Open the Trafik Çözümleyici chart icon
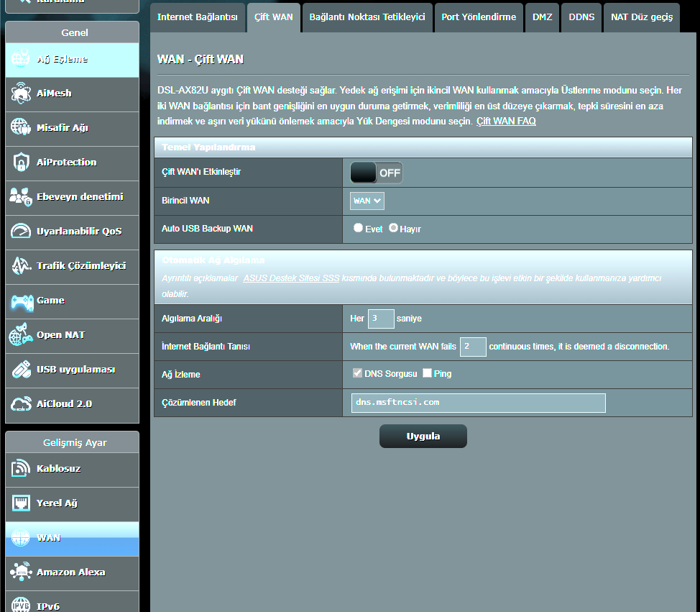Image resolution: width=700 pixels, height=612 pixels. tap(21, 265)
